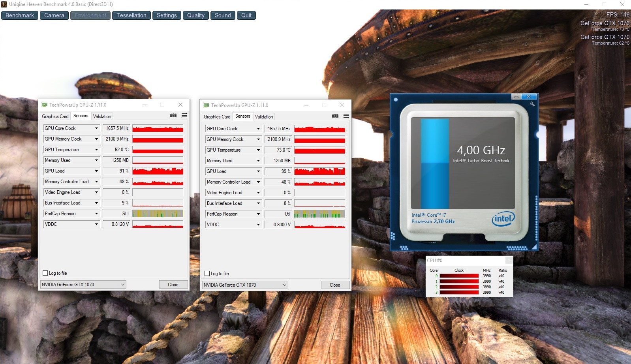The height and width of the screenshot is (364, 631).
Task: Open Memory Used dropdown in 73 °C GPU-Z window
Action: pos(258,161)
